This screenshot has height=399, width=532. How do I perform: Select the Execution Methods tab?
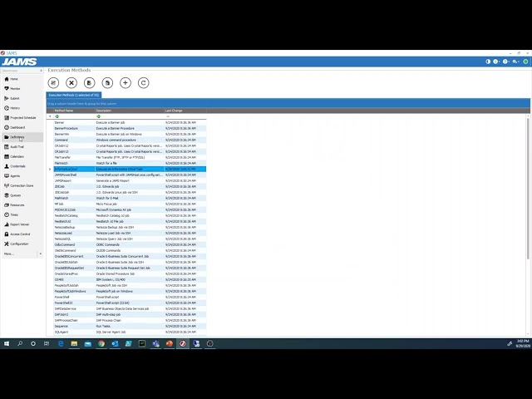coord(74,95)
